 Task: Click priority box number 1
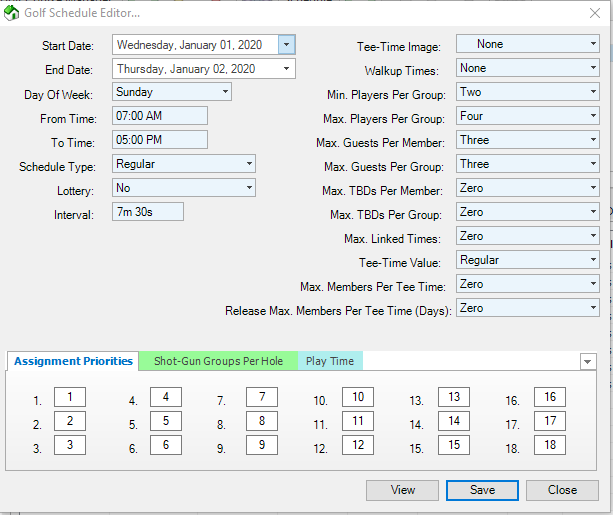[x=70, y=397]
